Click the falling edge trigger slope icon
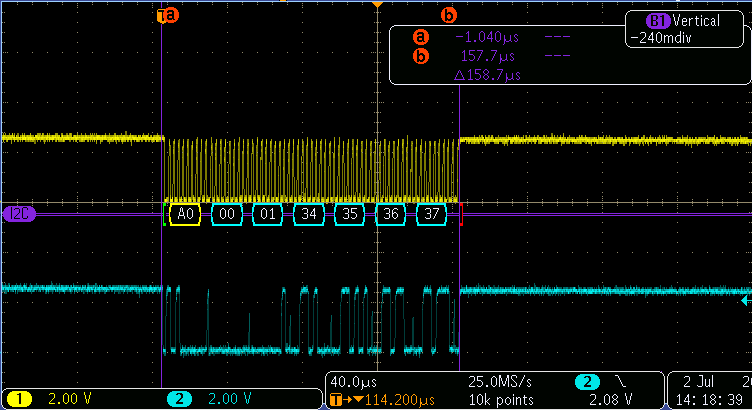 point(622,382)
